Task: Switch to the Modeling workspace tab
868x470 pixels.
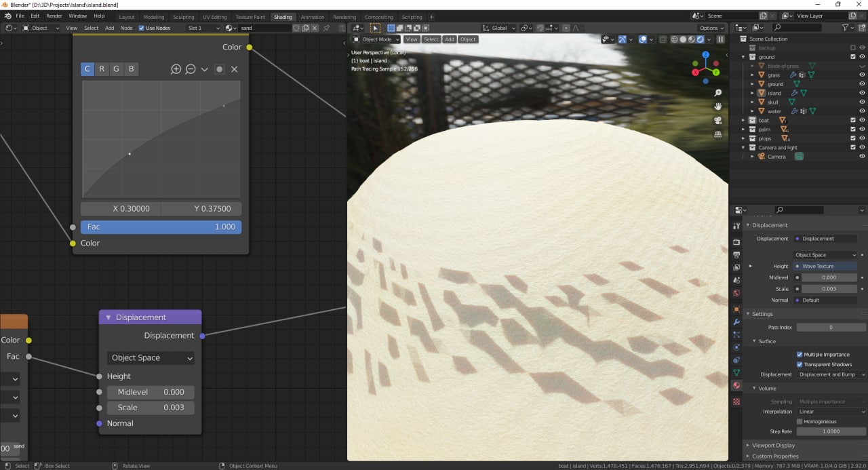Action: point(154,17)
